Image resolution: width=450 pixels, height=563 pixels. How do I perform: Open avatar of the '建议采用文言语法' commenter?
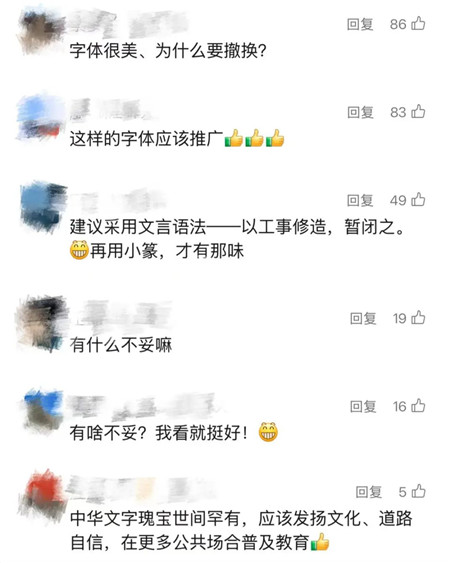[x=43, y=206]
